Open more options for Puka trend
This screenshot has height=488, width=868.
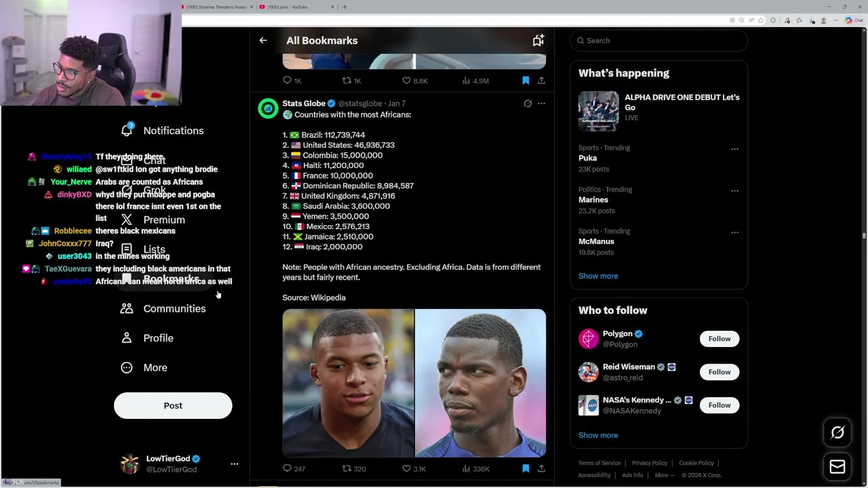tap(734, 149)
